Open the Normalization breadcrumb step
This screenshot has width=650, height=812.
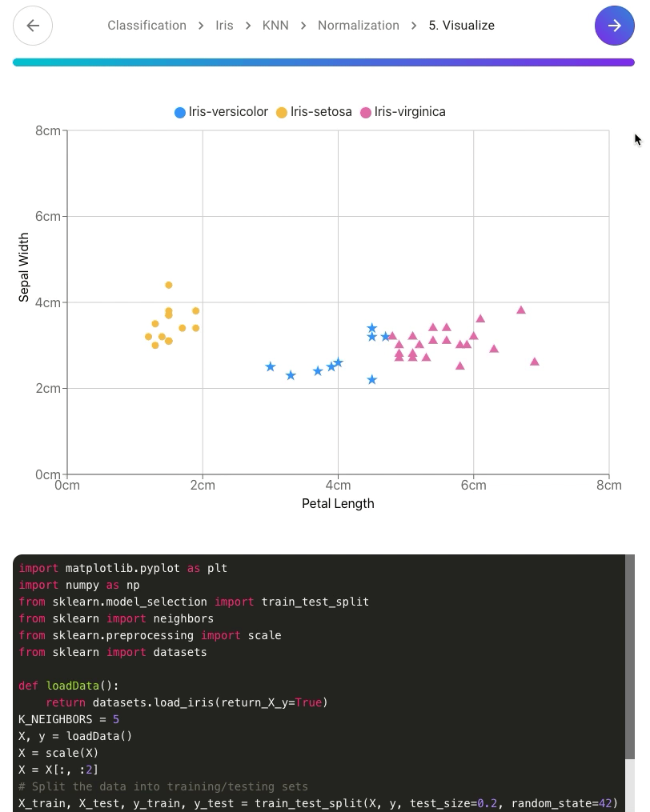[x=358, y=26]
